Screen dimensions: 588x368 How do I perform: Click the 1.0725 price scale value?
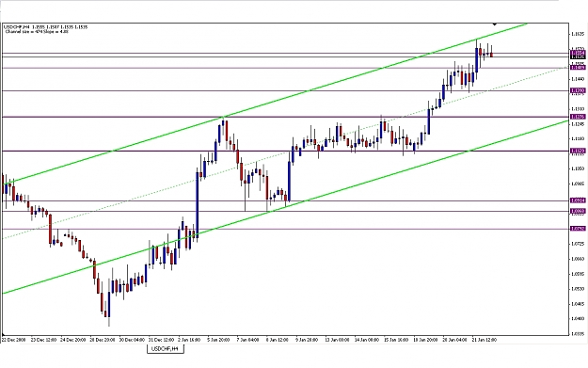point(577,244)
